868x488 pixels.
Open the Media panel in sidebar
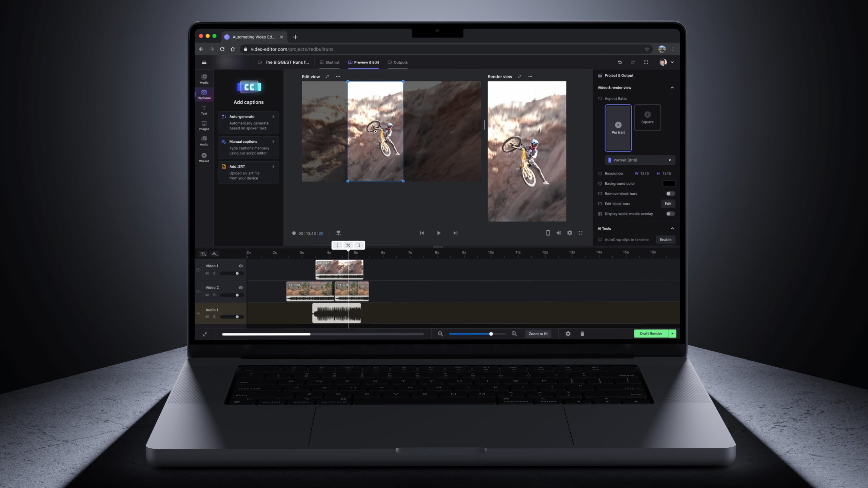point(204,79)
